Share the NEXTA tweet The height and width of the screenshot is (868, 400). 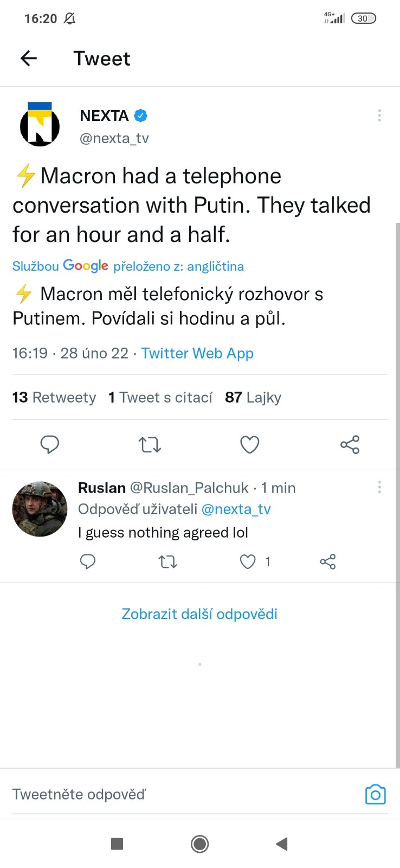pos(350,444)
